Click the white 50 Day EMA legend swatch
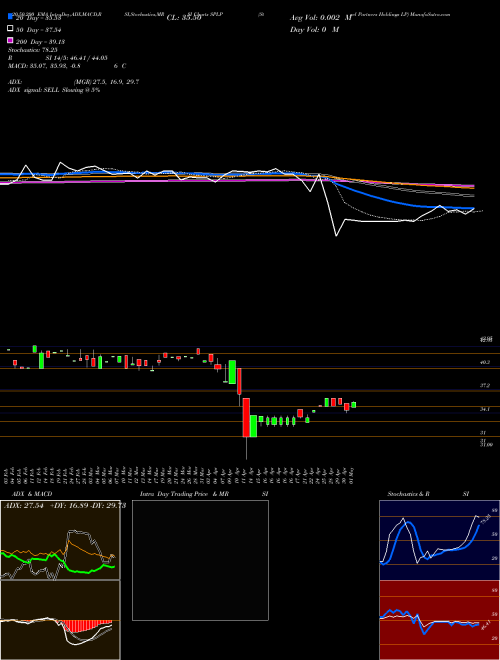500x660 pixels. (11, 29)
